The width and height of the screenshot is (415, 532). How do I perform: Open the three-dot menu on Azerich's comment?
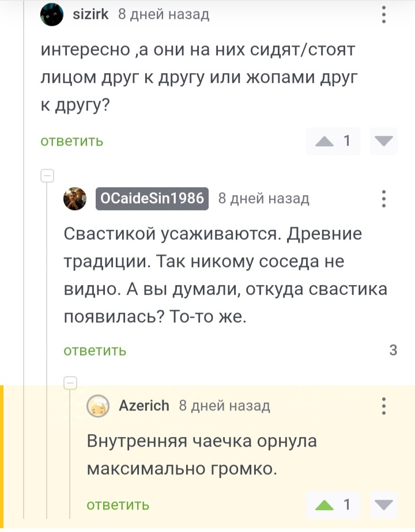tap(384, 406)
